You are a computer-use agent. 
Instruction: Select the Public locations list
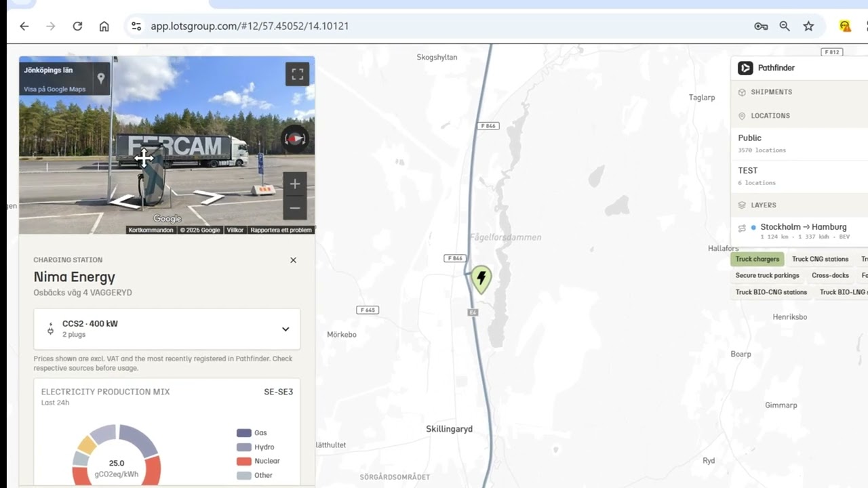[x=800, y=143]
